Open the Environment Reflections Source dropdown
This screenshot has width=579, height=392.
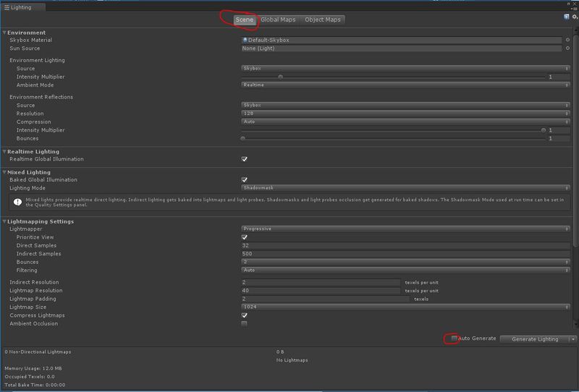(405, 106)
